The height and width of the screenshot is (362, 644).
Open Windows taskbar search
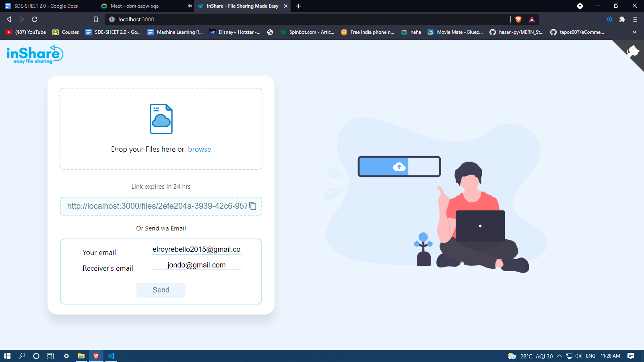click(x=22, y=356)
